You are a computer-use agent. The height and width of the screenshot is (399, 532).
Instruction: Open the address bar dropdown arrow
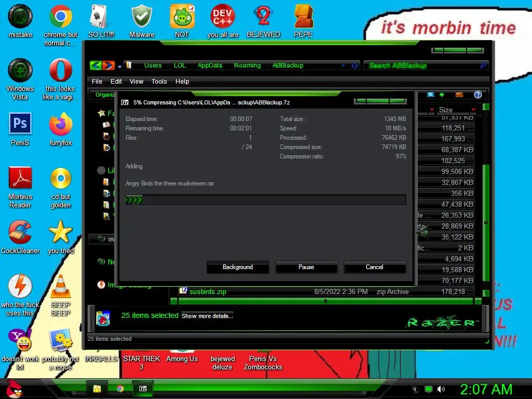pyautogui.click(x=343, y=65)
